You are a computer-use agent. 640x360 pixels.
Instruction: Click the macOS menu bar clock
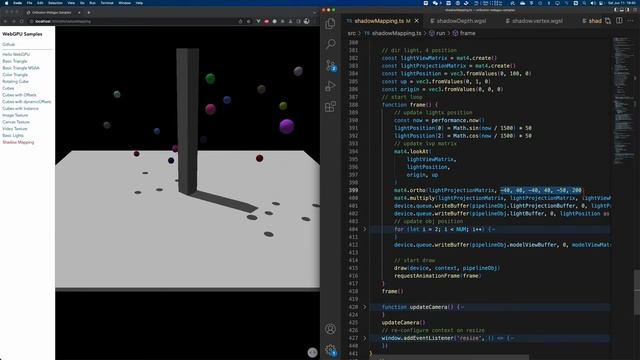[621, 3]
